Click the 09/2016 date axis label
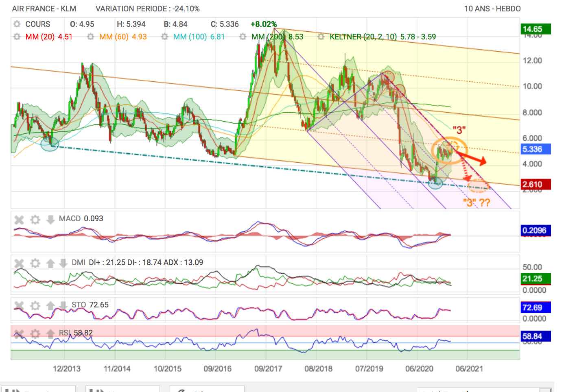Screen dimensions: 564x392 click(x=218, y=369)
